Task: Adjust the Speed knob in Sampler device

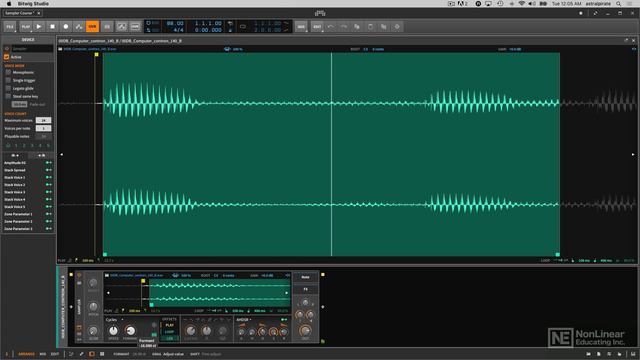Action: point(113,330)
